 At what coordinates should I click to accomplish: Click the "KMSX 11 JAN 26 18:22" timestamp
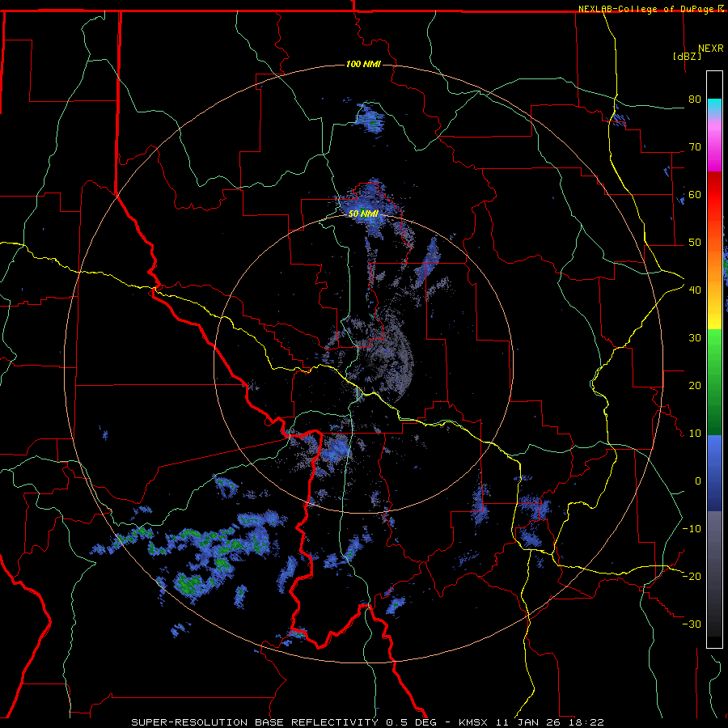[531, 722]
